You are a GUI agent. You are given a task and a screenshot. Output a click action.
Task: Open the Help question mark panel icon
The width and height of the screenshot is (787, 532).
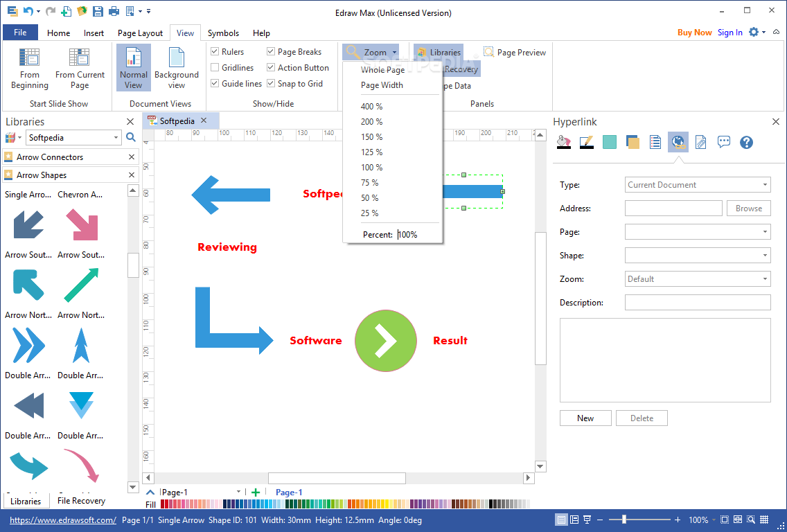746,143
